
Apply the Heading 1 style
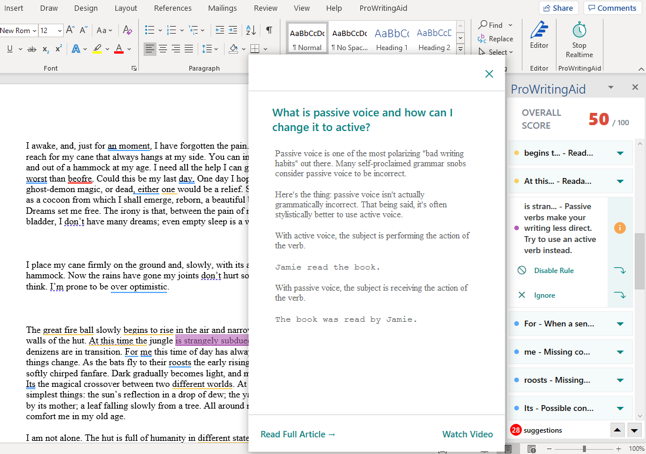pos(392,38)
